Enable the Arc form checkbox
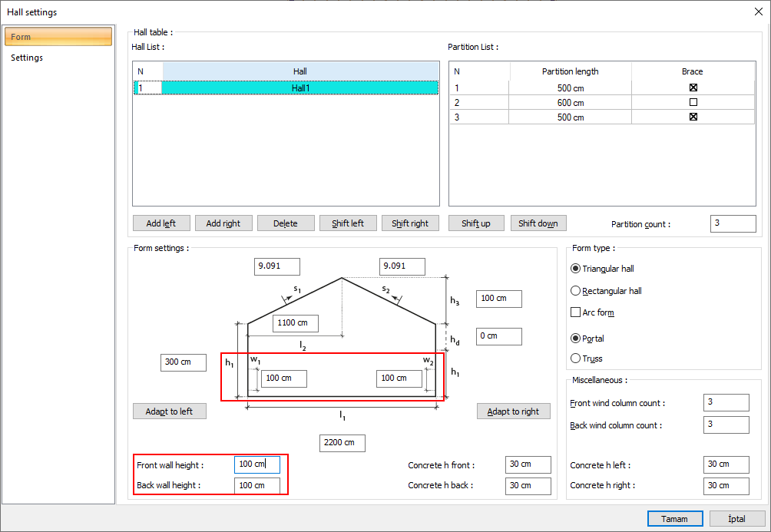Screen dimensions: 771x532 [x=576, y=312]
